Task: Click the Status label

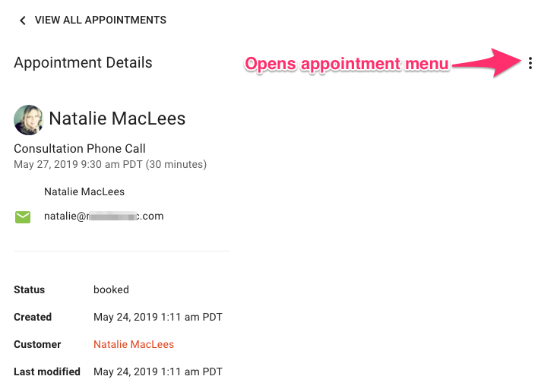Action: 29,289
